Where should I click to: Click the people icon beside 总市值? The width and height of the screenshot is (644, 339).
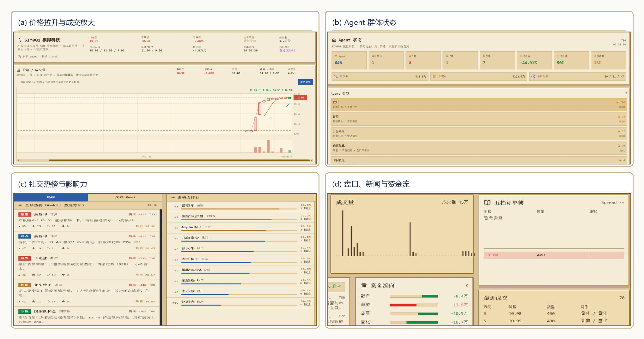coord(336,76)
